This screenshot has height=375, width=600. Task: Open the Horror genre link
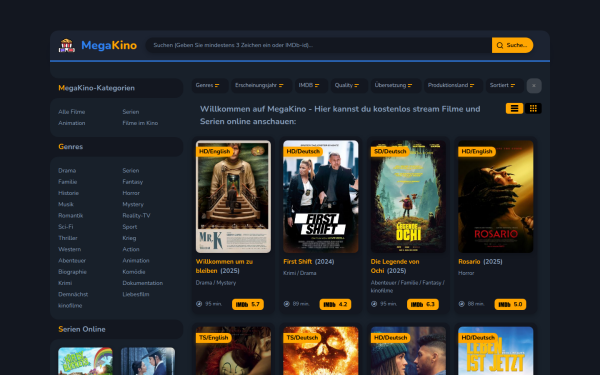click(x=131, y=193)
